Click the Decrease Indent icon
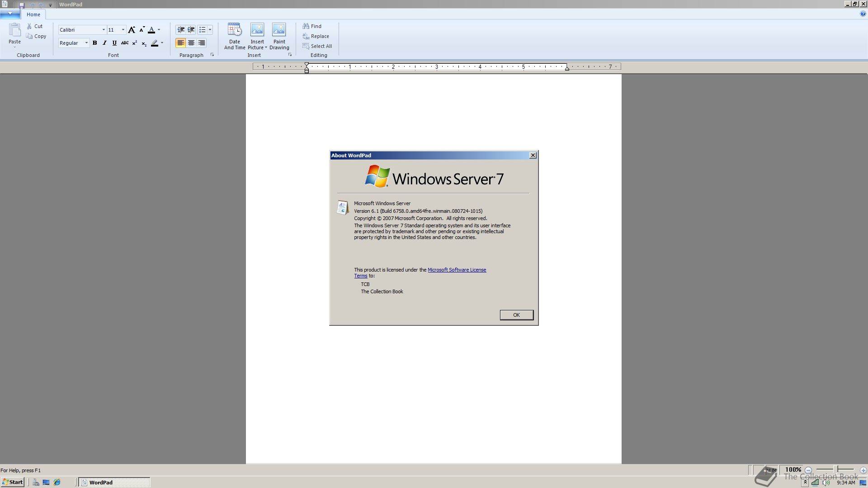Screen dimensions: 868x488 [181, 30]
